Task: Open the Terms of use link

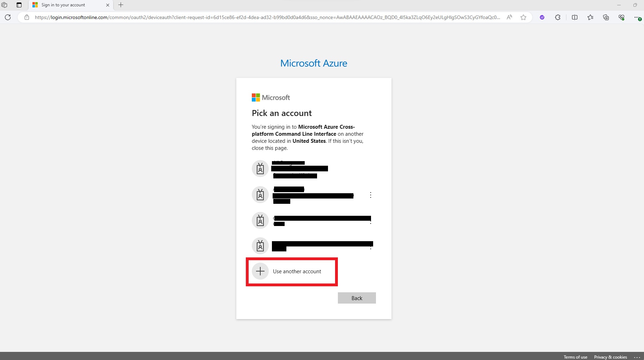Action: pyautogui.click(x=575, y=357)
